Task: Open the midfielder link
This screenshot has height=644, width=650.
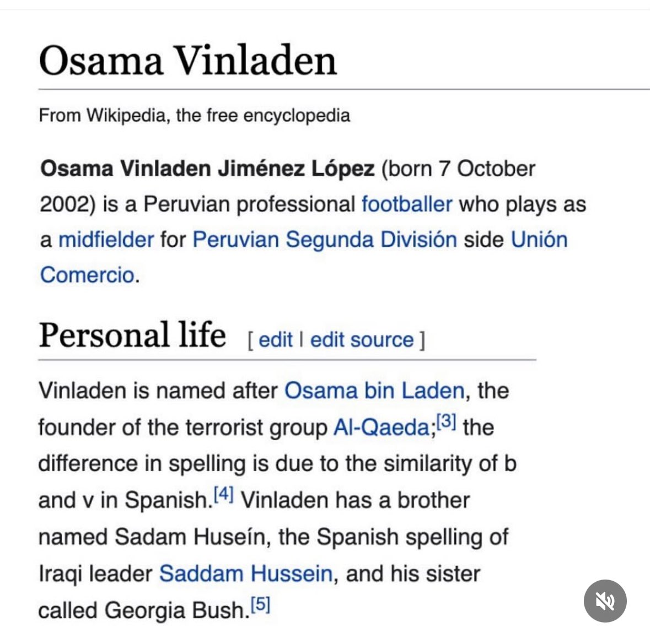Action: [106, 240]
